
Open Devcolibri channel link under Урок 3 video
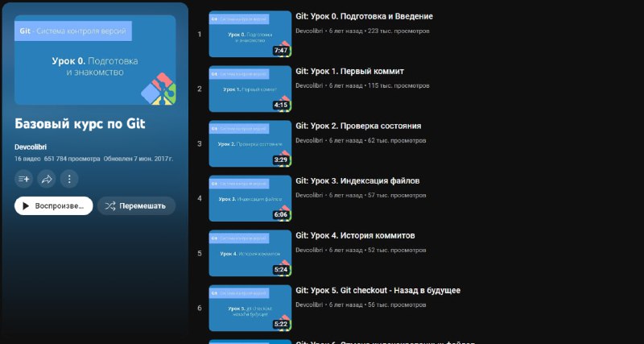(x=309, y=195)
